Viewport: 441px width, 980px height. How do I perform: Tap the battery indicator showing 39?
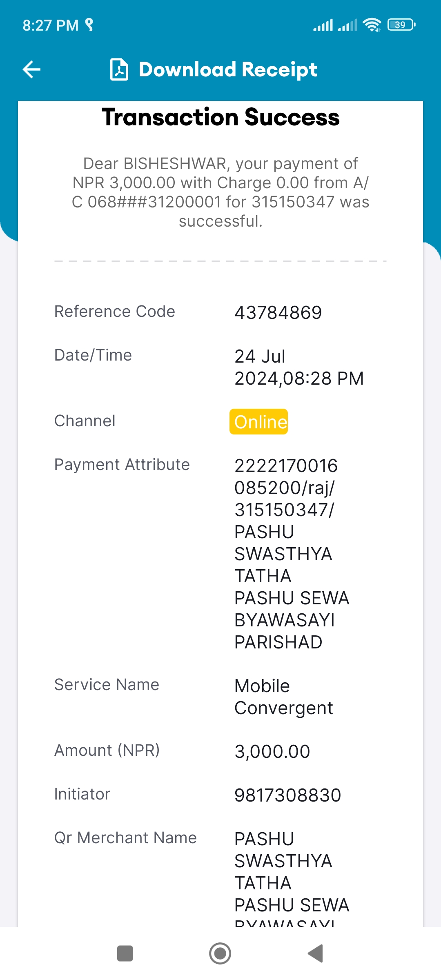(x=402, y=25)
